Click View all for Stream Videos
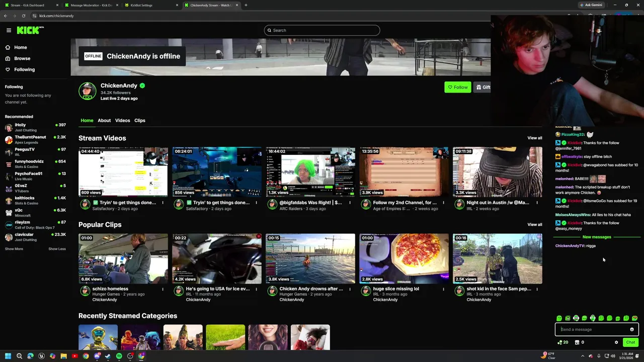The width and height of the screenshot is (644, 362). (x=534, y=138)
